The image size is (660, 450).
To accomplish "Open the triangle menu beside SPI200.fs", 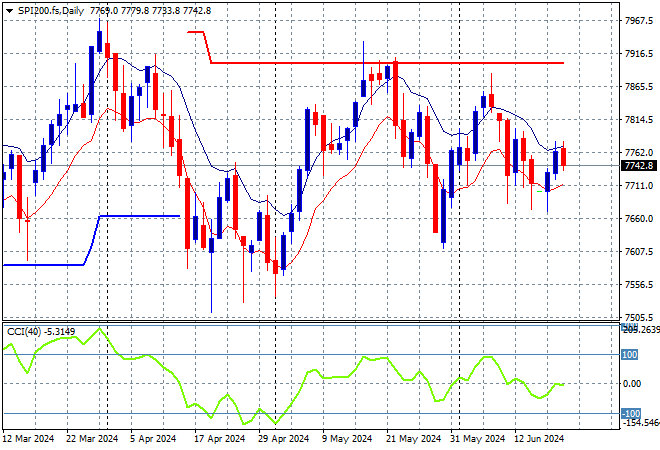I will (9, 11).
